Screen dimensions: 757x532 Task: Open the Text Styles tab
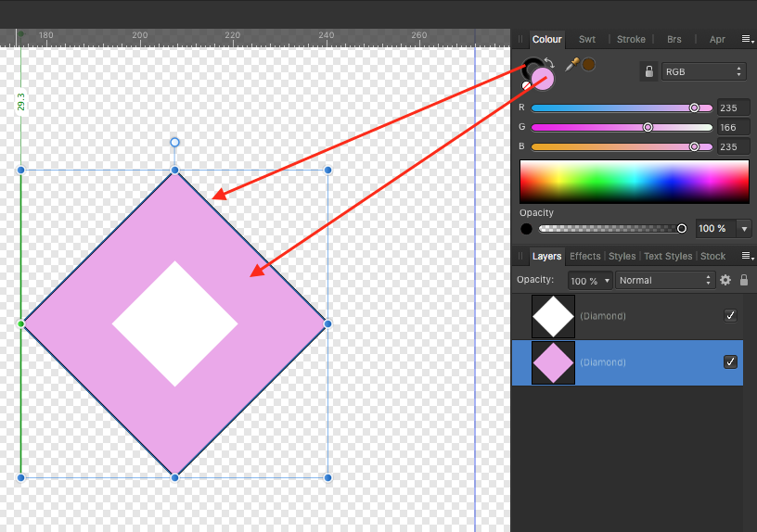click(667, 256)
